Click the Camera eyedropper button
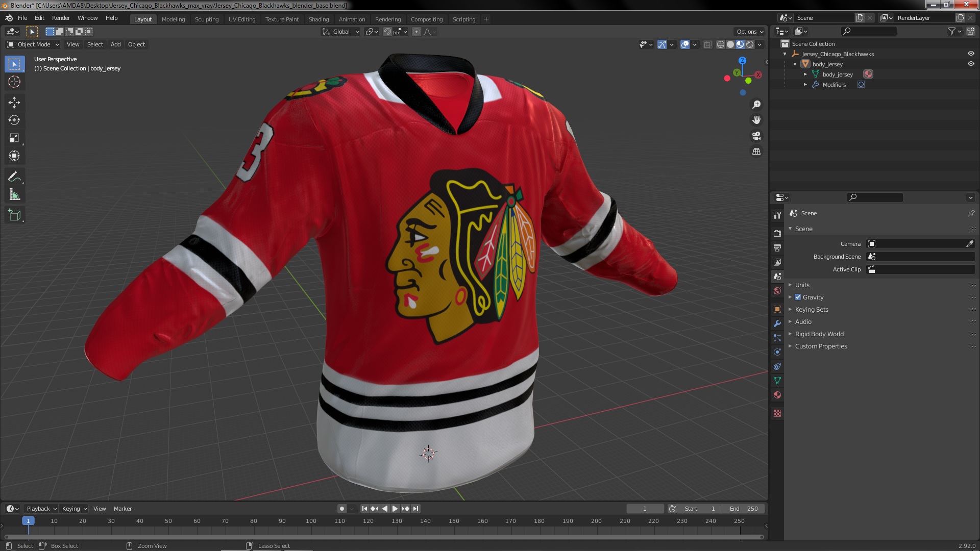 [970, 244]
